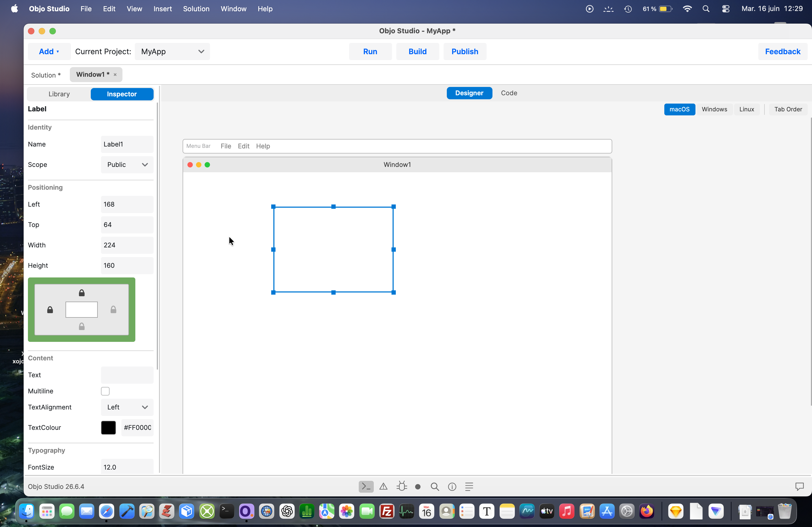Open the TextAlignment Left dropdown
The height and width of the screenshot is (527, 812).
127,407
